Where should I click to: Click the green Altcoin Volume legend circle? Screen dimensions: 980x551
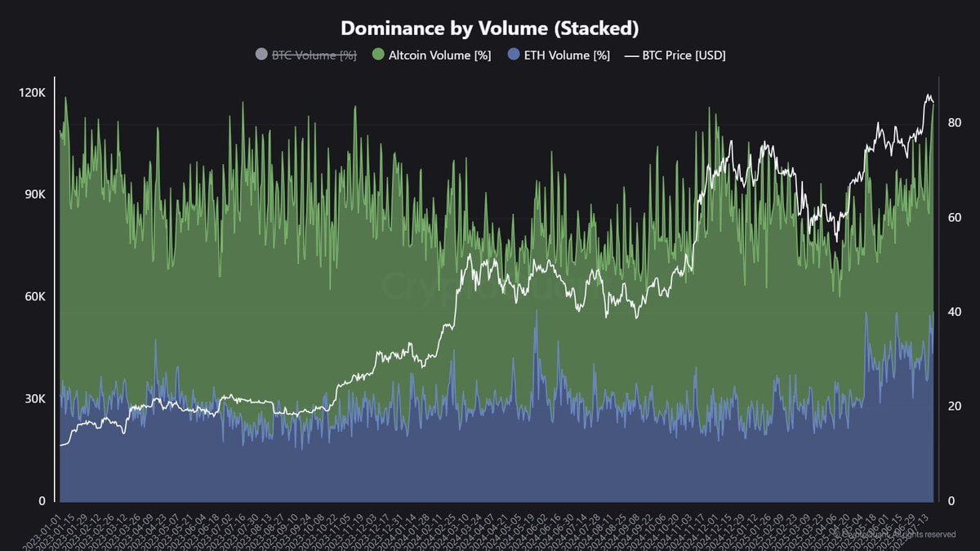coord(377,55)
